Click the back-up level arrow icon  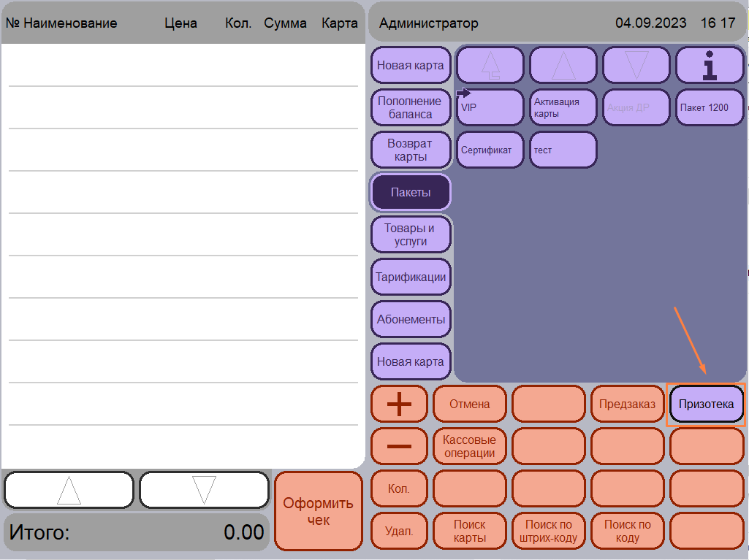click(x=490, y=65)
